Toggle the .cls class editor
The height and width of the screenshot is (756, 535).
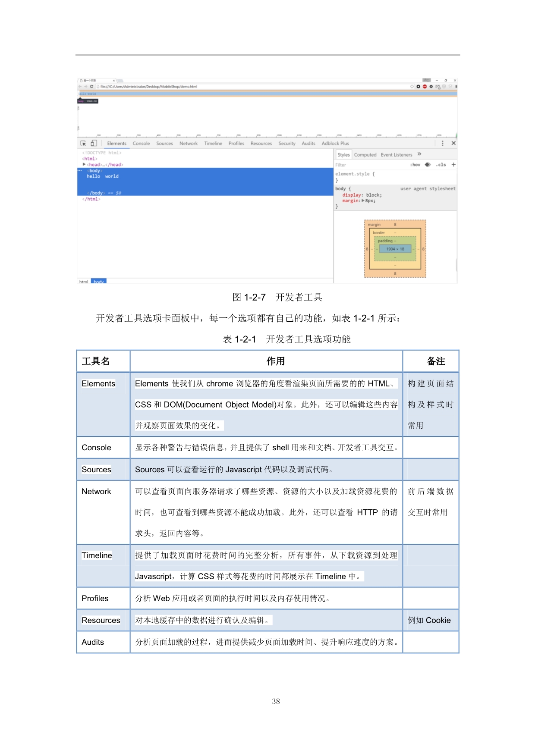(x=441, y=165)
